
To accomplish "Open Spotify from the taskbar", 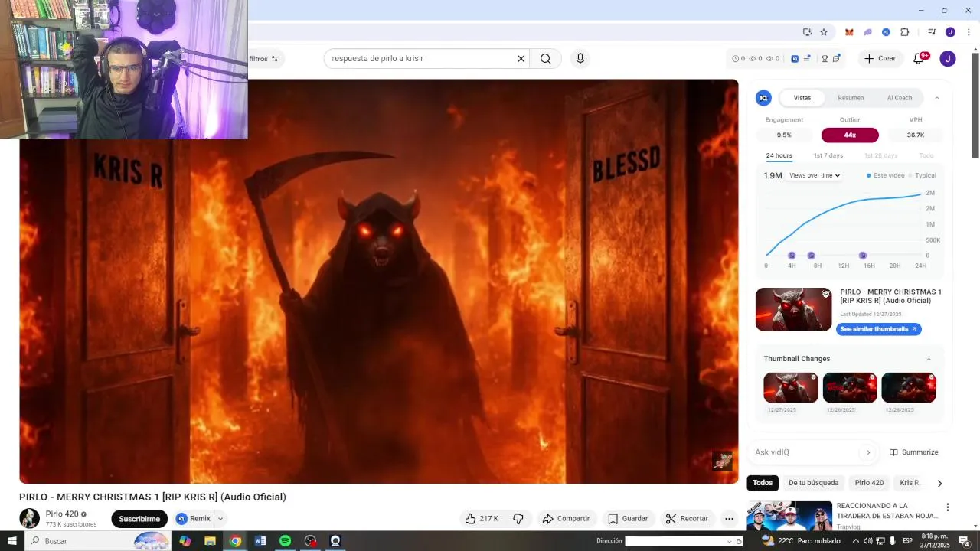I will tap(285, 541).
